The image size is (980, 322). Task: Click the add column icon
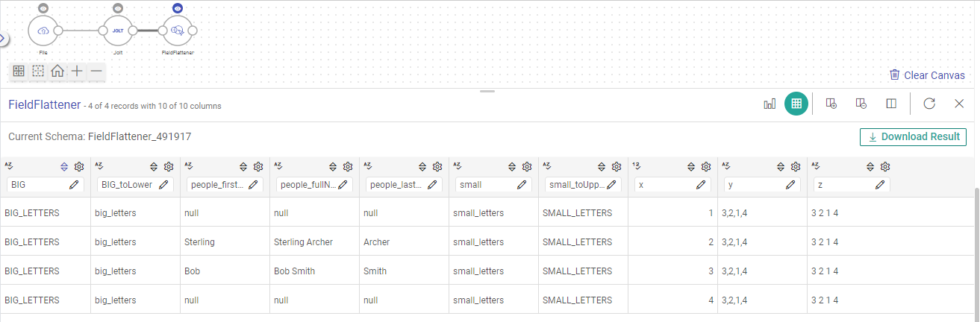tap(831, 104)
